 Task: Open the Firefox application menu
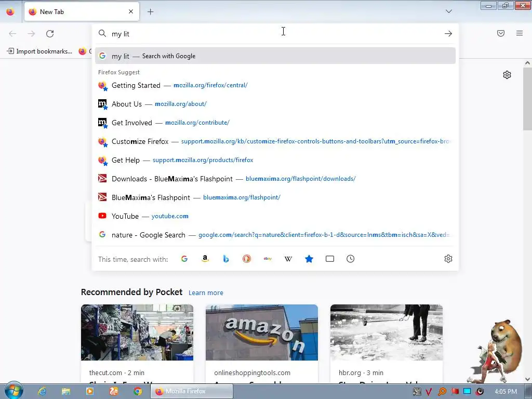(520, 33)
